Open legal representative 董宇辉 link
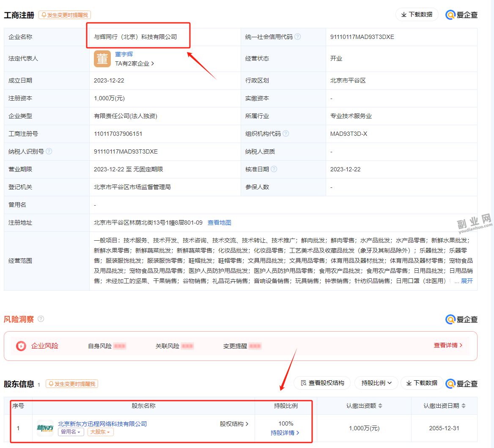The width and height of the screenshot is (494, 448). point(124,54)
